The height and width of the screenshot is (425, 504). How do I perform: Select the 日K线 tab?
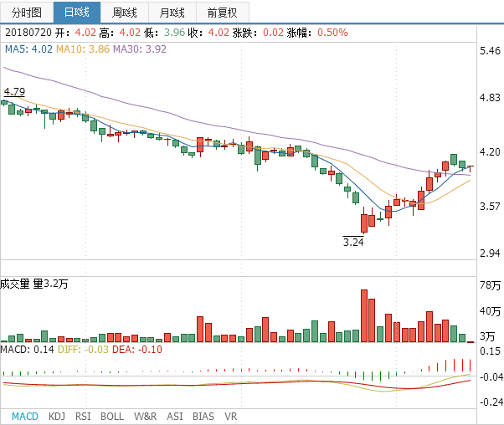point(77,13)
